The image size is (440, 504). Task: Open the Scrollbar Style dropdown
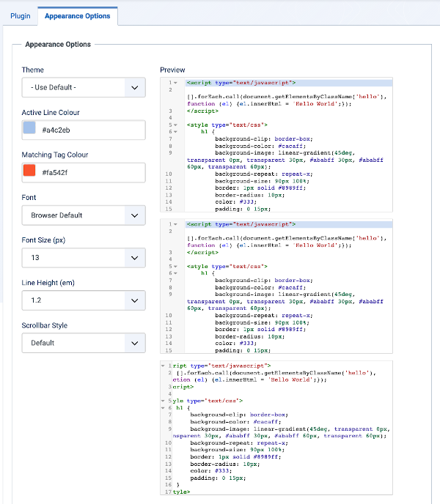click(x=84, y=343)
